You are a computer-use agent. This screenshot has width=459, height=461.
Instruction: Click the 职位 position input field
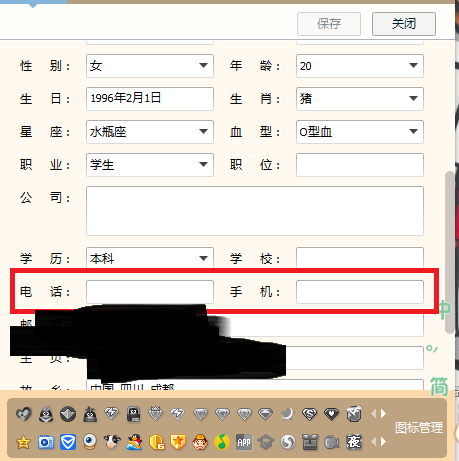click(360, 165)
